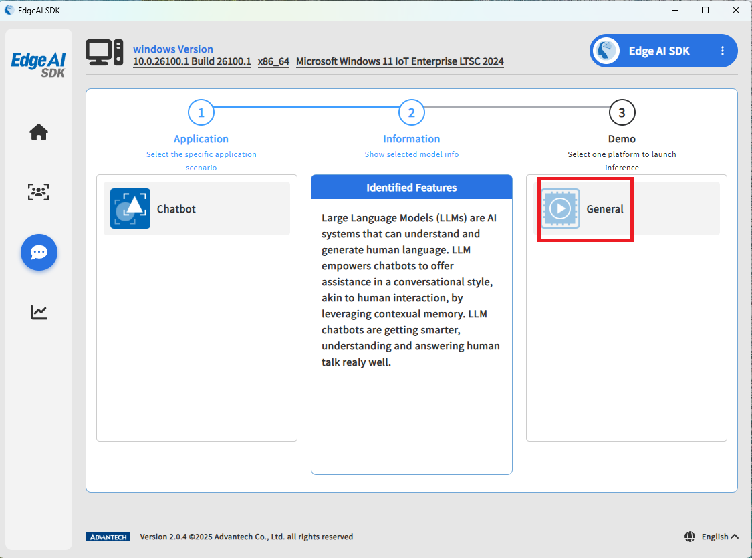Screen dimensions: 752x560
Task: Launch the General demo play icon
Action: pyautogui.click(x=561, y=208)
